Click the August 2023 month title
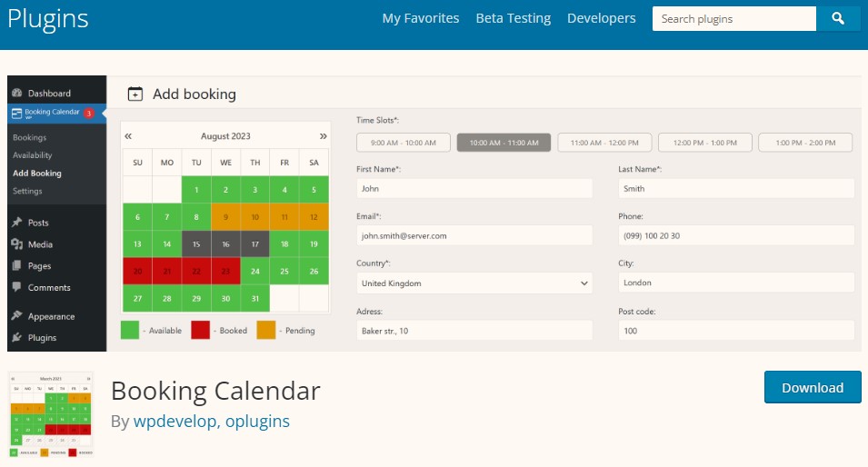Screen dimensions: 868x467 point(225,136)
